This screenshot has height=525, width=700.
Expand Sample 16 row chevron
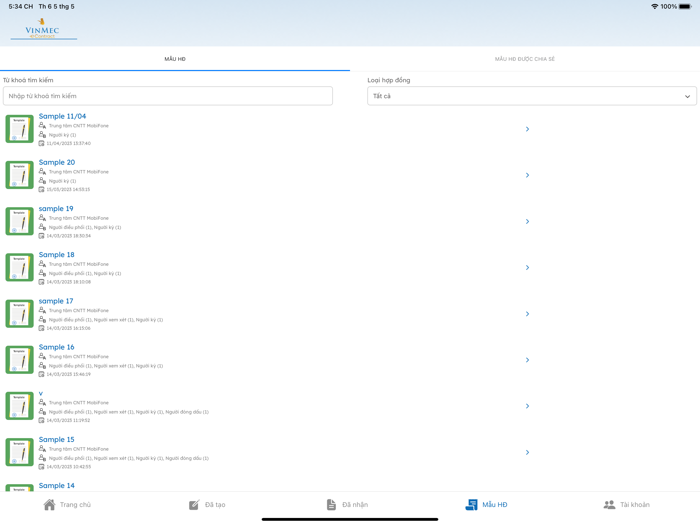click(527, 360)
